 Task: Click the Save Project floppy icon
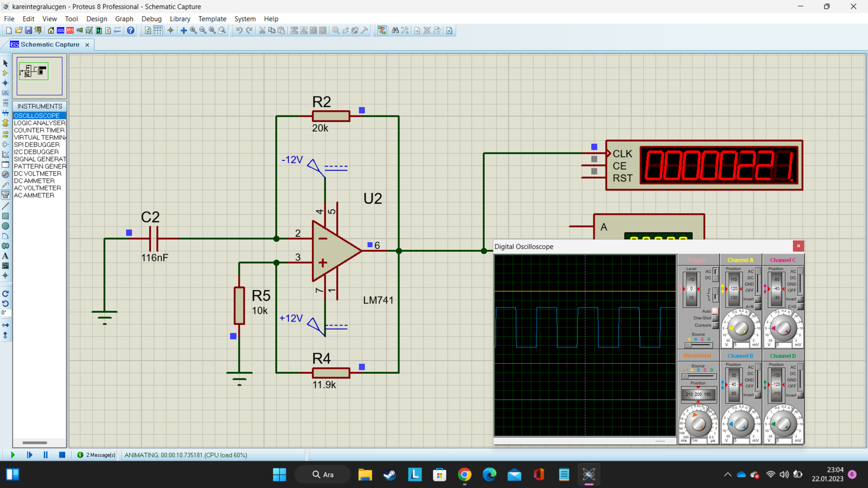[28, 30]
